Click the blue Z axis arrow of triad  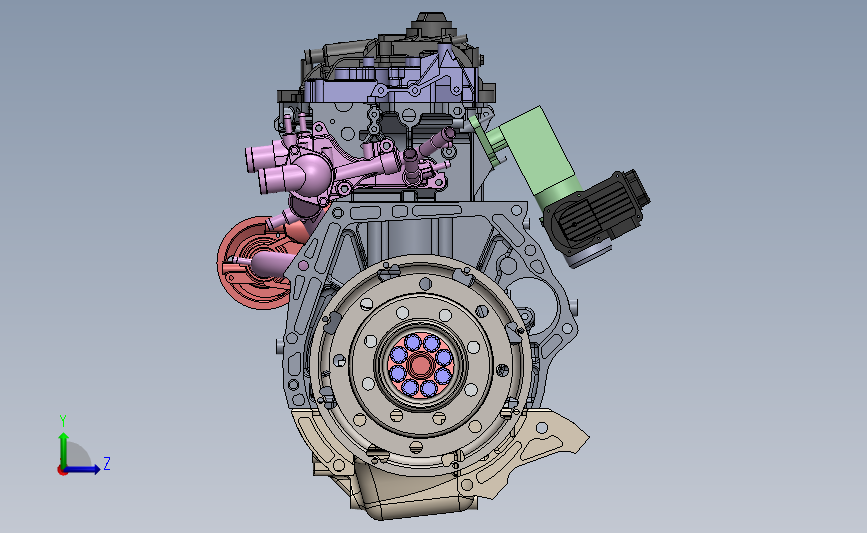(x=83, y=469)
